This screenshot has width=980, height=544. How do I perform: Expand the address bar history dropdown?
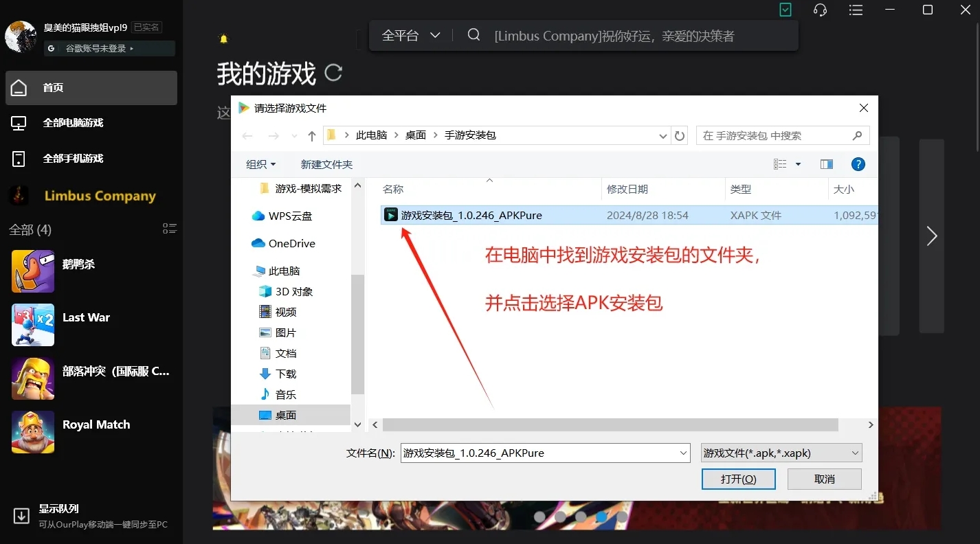662,136
